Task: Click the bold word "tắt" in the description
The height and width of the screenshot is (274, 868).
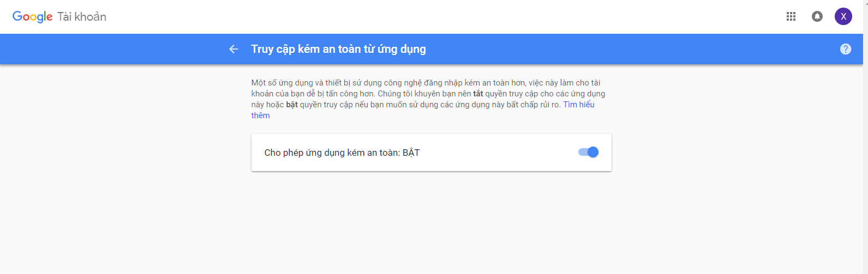Action: click(478, 94)
